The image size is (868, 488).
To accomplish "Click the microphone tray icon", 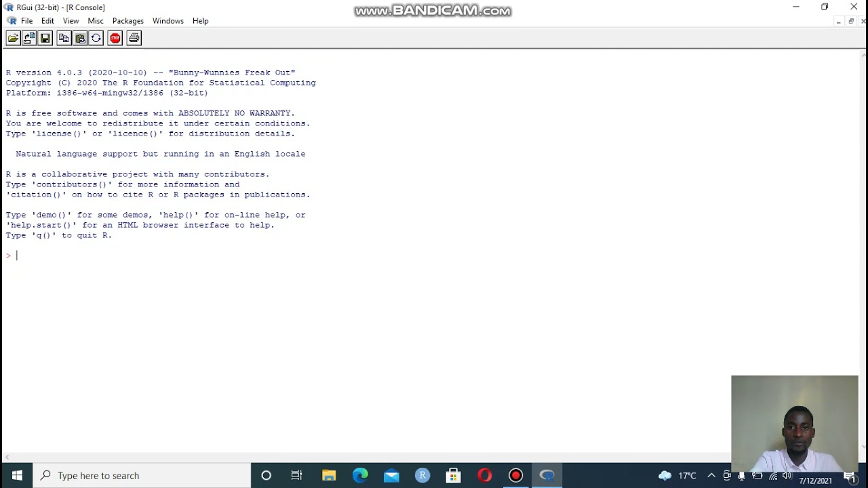I will [x=742, y=476].
